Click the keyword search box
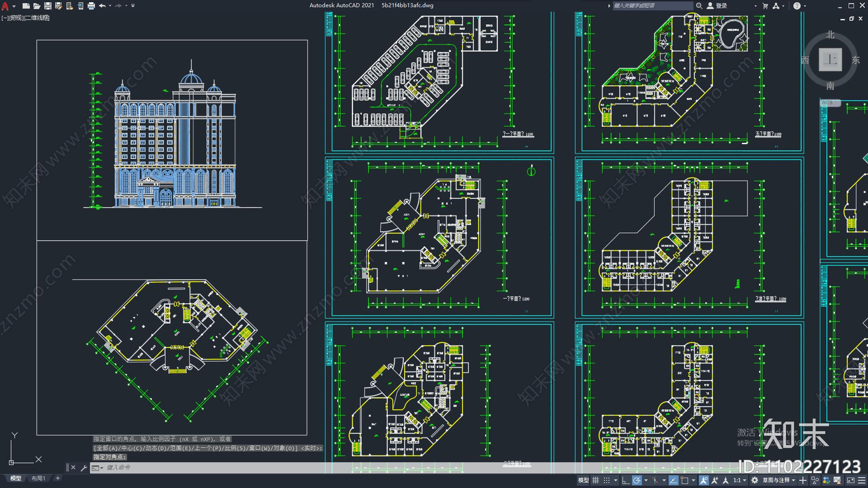Image resolution: width=868 pixels, height=488 pixels. tap(653, 6)
